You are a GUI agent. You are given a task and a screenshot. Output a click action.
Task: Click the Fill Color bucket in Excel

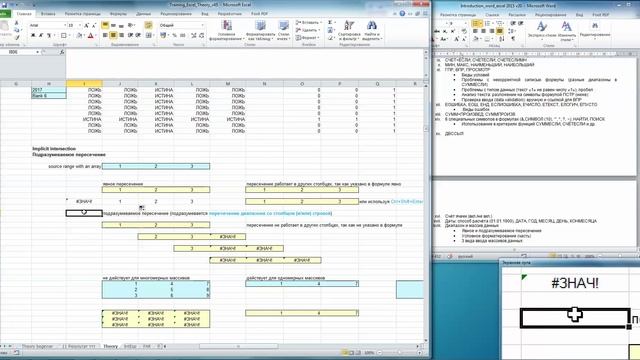[79, 36]
